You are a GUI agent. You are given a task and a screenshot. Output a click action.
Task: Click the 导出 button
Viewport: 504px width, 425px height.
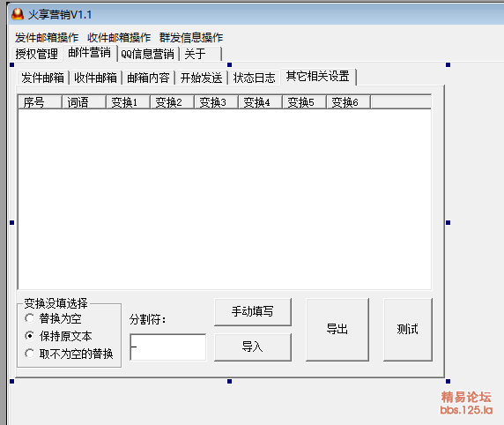point(337,329)
